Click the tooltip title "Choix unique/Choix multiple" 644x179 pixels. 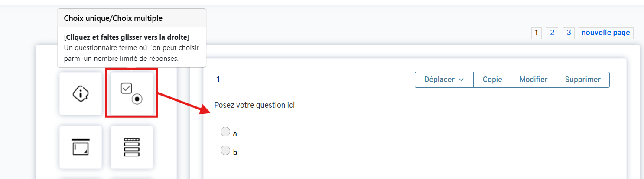(x=113, y=18)
